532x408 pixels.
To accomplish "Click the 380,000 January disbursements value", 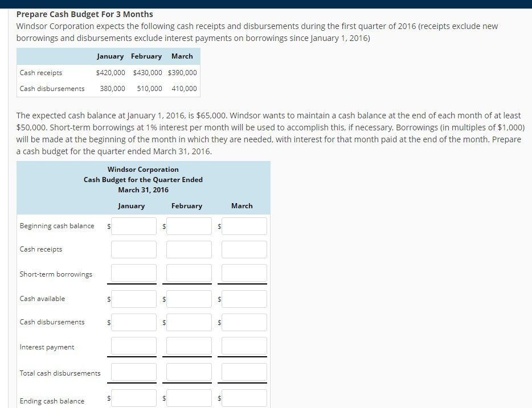I will coord(112,88).
